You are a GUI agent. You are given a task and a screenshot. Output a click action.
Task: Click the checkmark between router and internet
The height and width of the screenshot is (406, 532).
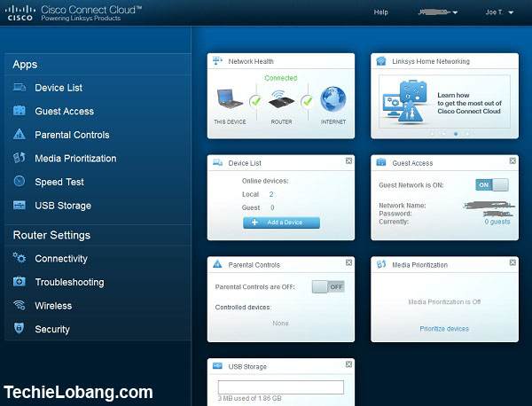308,101
